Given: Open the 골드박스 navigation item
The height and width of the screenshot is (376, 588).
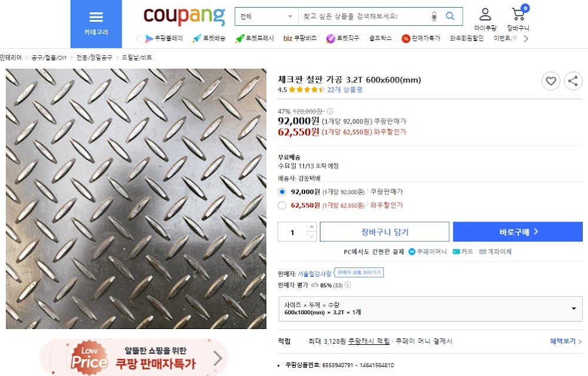Looking at the screenshot, I should coord(380,38).
